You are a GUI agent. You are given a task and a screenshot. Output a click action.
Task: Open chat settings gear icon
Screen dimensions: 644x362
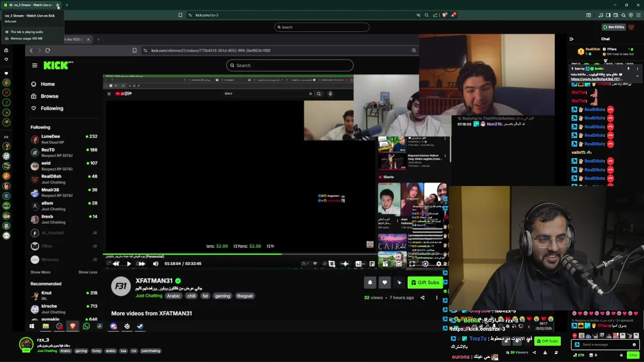coord(621,355)
